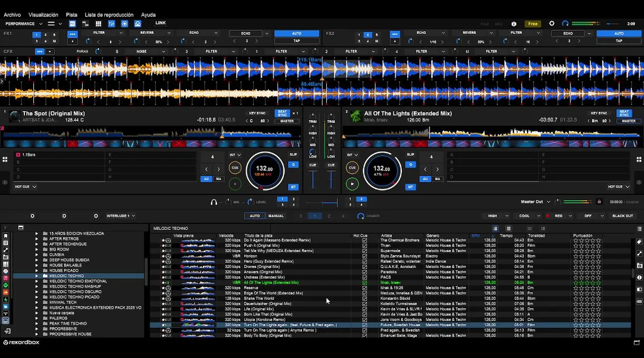Image resolution: width=644 pixels, height=358 pixels.
Task: Click the red record dot beside RED
Action: click(548, 216)
